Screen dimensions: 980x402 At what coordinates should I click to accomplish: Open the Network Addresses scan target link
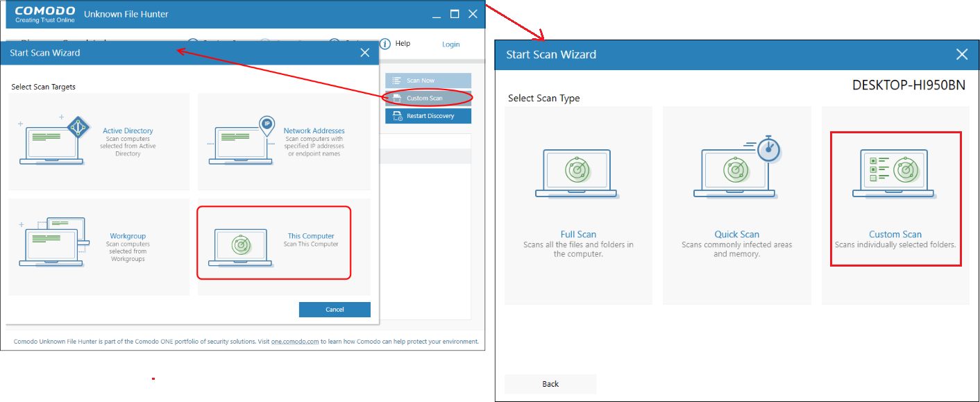pyautogui.click(x=314, y=131)
